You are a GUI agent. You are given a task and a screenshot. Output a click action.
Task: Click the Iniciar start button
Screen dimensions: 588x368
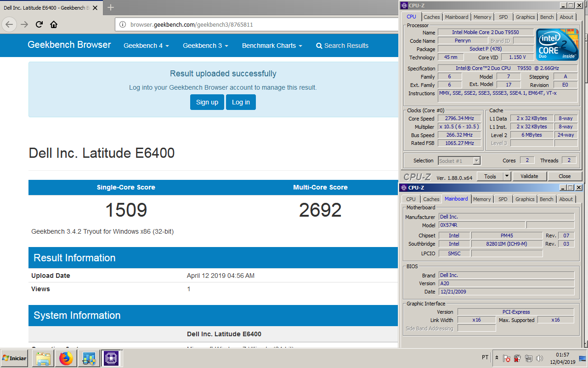click(x=14, y=358)
